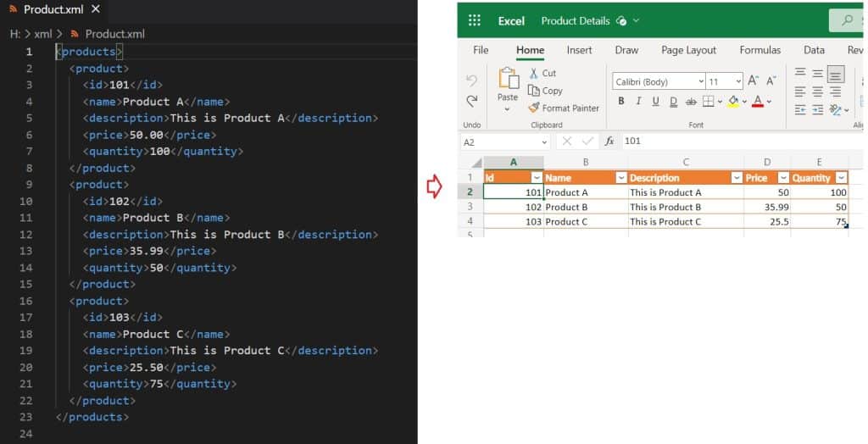Cut the selected cell
Image resolution: width=868 pixels, height=444 pixels.
coord(542,73)
